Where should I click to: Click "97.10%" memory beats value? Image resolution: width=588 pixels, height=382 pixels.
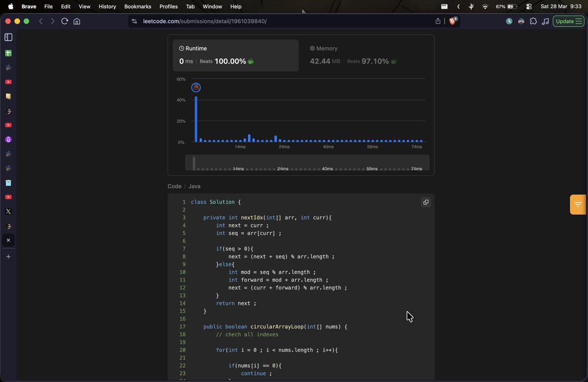375,61
